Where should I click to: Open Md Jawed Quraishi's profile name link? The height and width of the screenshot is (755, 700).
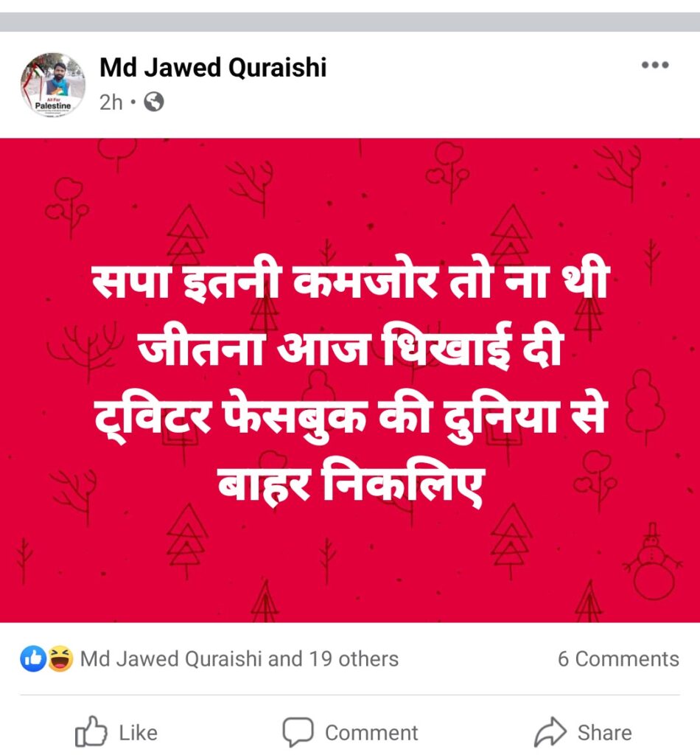click(x=213, y=67)
